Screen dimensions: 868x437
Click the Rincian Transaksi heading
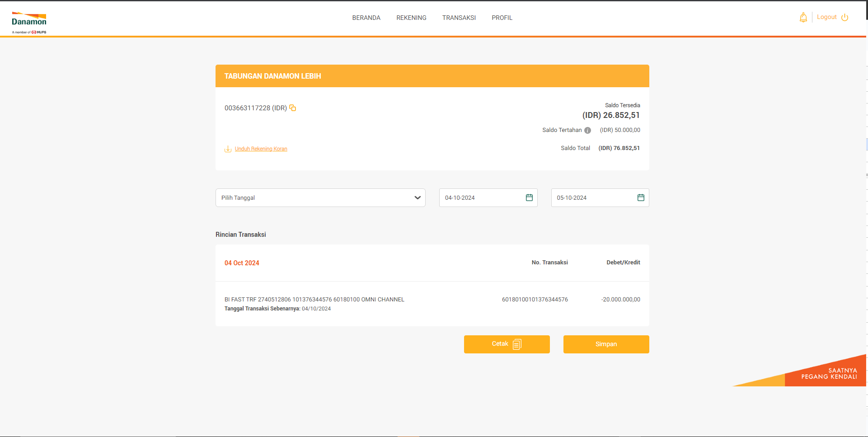pos(240,235)
